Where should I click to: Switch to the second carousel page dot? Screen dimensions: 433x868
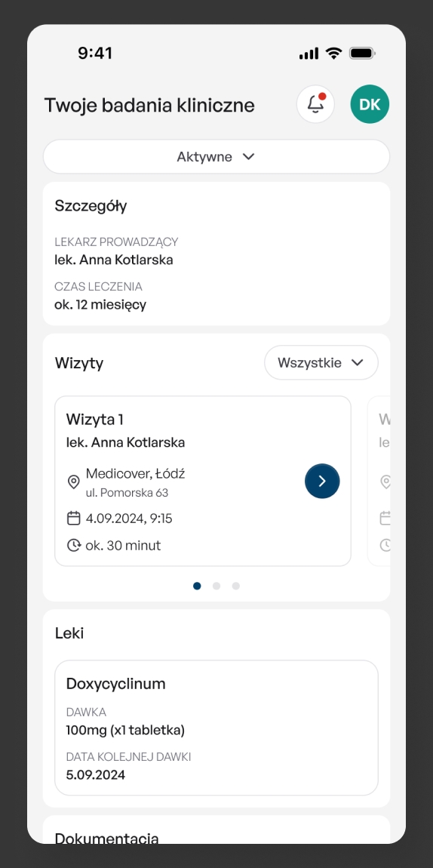click(x=216, y=586)
